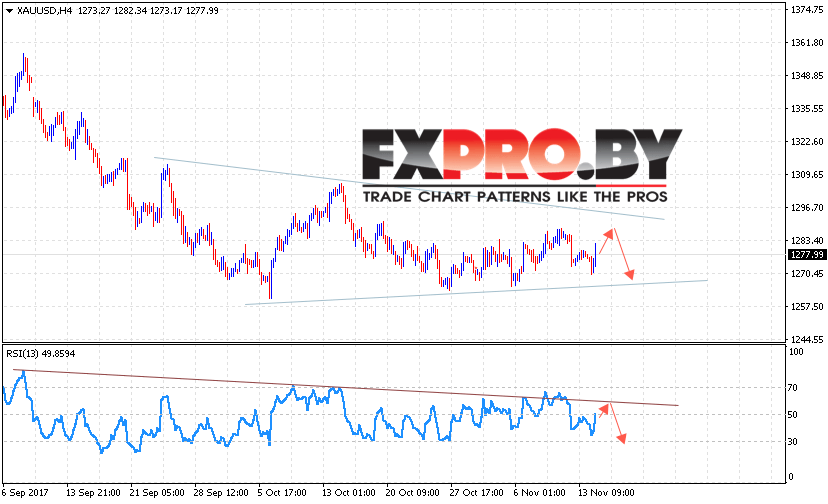Viewport: 828px width, 504px height.
Task: Select the RSI overbought level 70 label
Action: pos(793,388)
